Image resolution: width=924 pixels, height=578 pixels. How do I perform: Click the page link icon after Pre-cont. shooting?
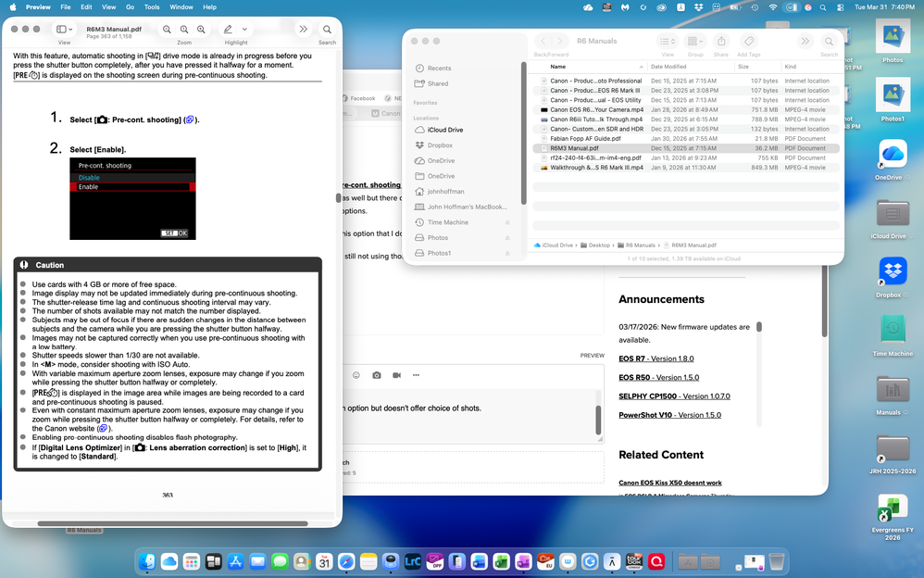click(190, 119)
